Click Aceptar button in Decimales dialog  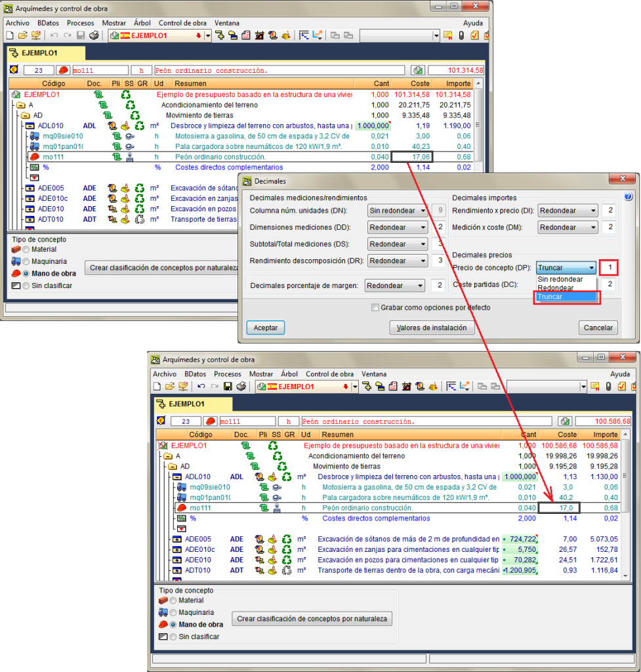(x=266, y=327)
